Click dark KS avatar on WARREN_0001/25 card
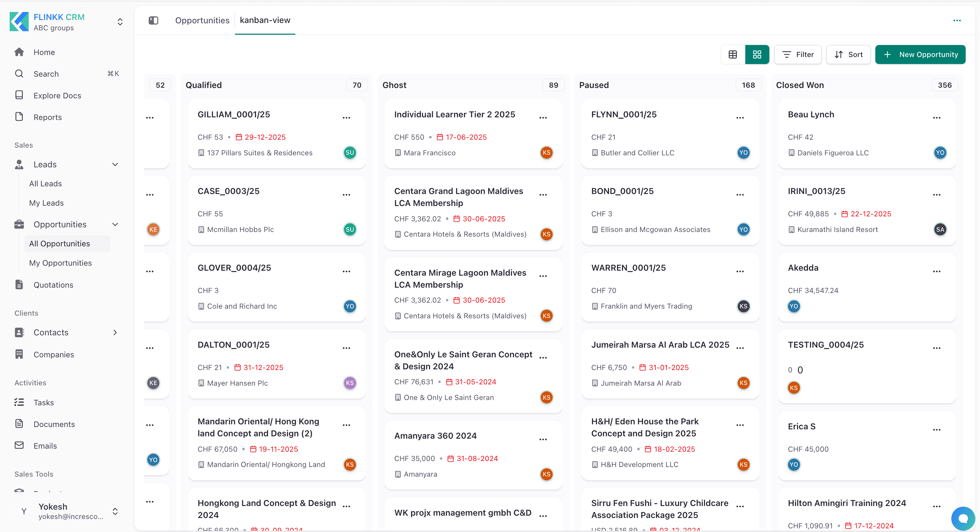Screen dimensions: 980x532 (x=743, y=306)
